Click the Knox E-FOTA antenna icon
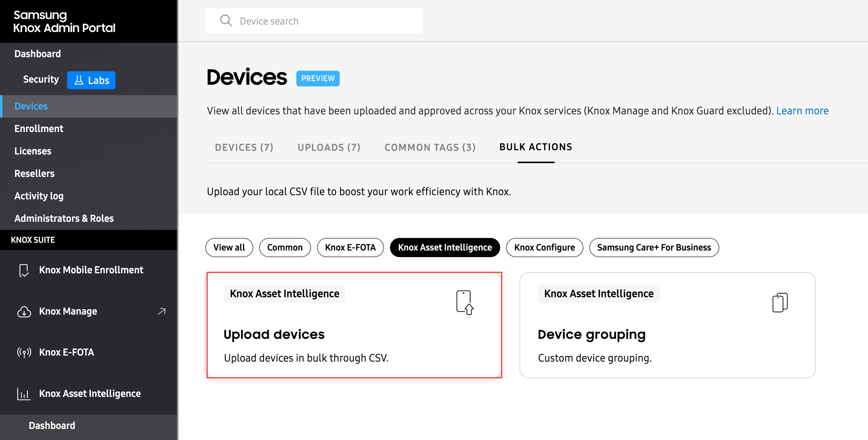 24,352
